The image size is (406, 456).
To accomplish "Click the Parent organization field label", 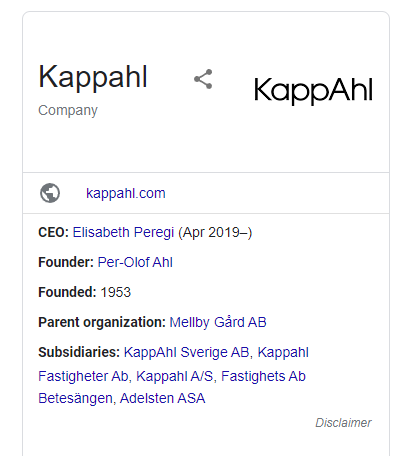I will coord(102,322).
